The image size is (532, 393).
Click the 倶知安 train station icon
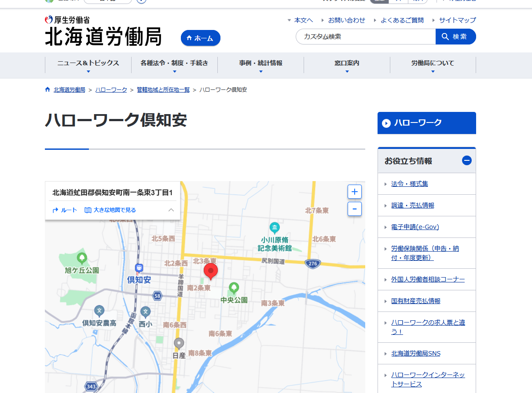(x=139, y=268)
